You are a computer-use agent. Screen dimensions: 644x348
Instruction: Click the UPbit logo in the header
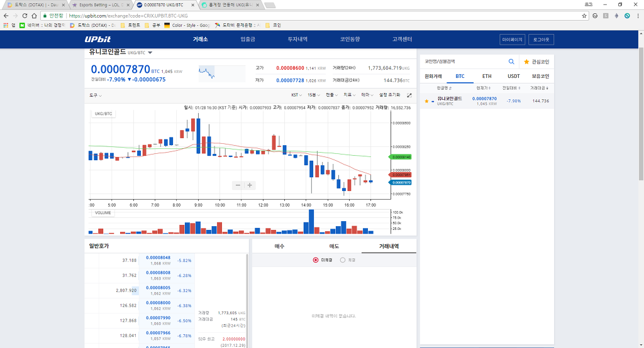click(x=97, y=40)
